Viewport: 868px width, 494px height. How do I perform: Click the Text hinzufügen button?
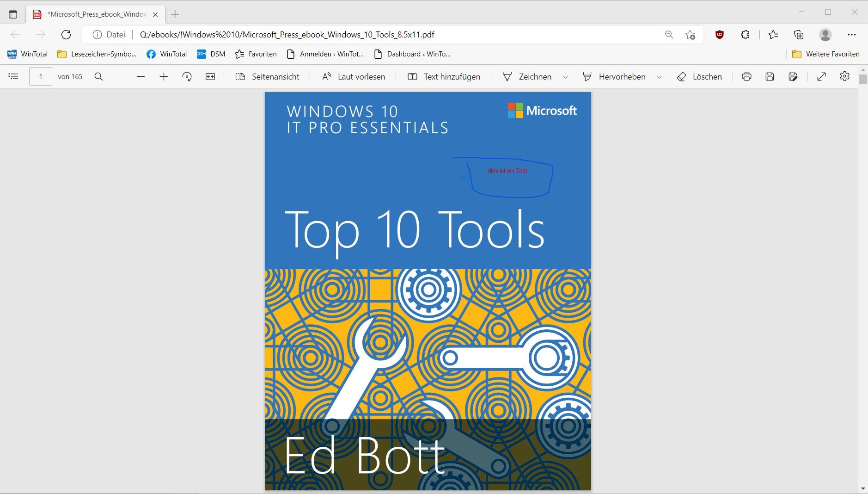point(444,76)
